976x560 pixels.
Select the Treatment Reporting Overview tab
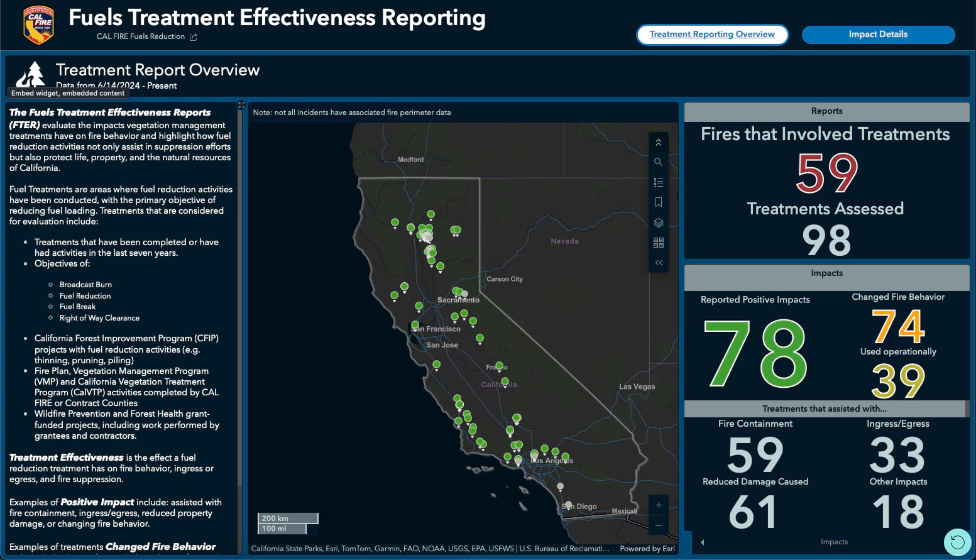(712, 35)
